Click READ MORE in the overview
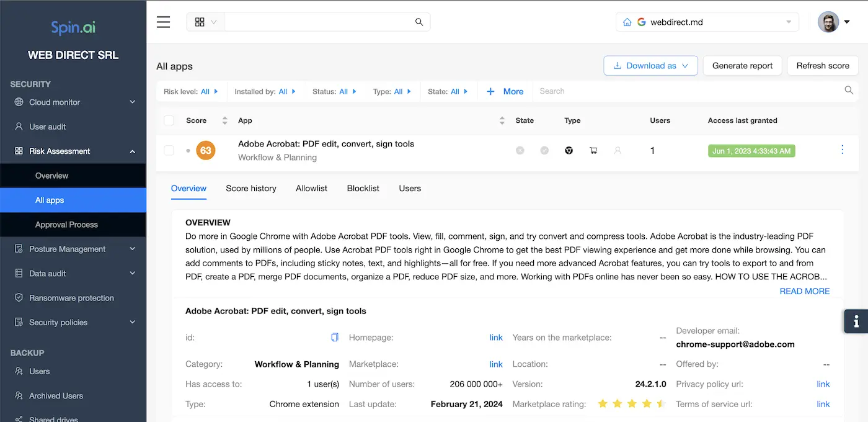Screen dimensions: 868x422 coord(804,291)
